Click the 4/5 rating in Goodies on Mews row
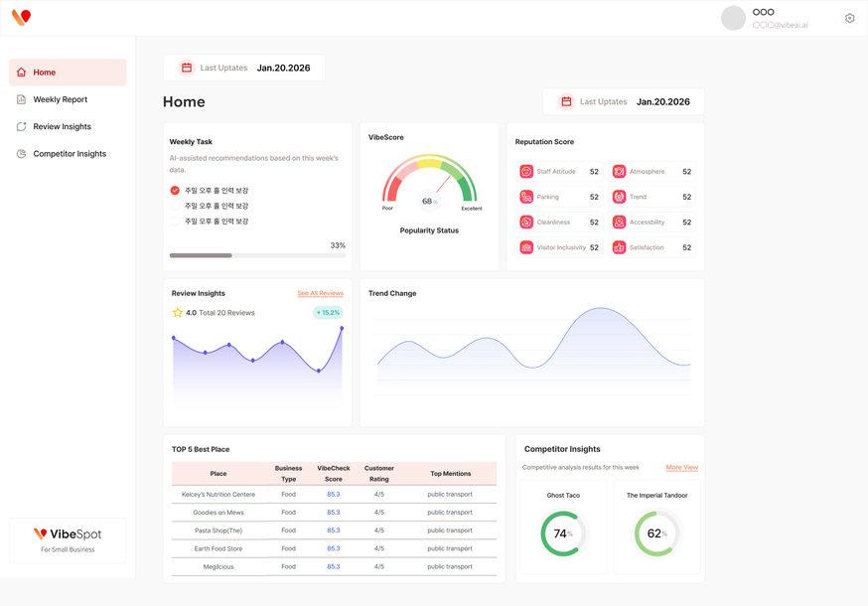Viewport: 868px width, 606px height. (x=379, y=513)
